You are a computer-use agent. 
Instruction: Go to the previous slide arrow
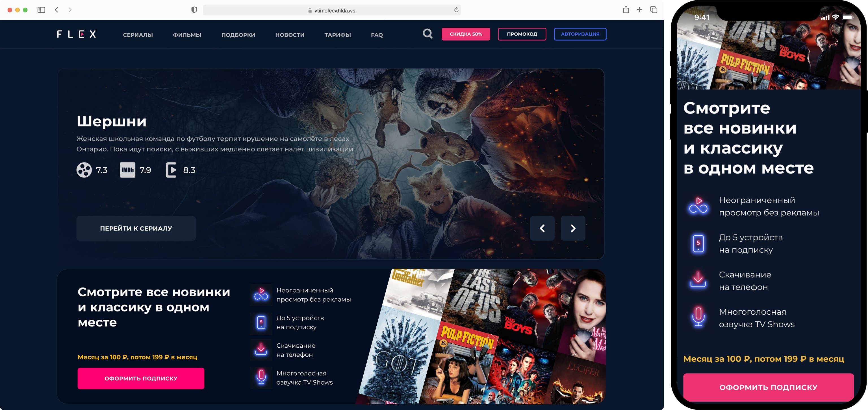pos(542,228)
